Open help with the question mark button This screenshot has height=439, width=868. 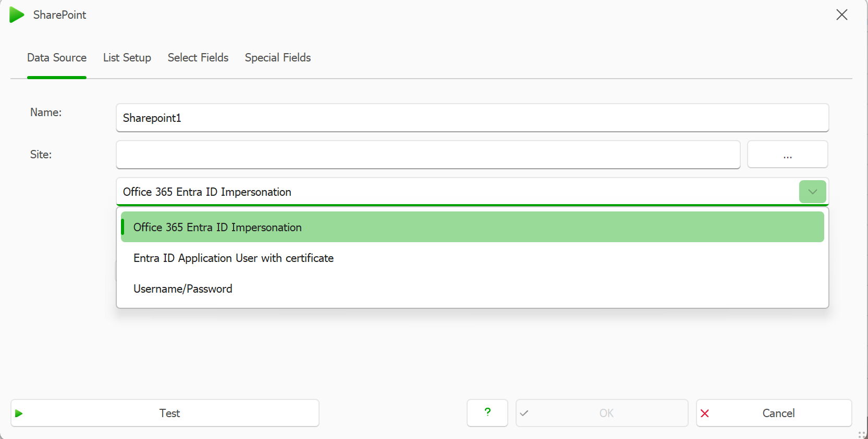(x=487, y=413)
